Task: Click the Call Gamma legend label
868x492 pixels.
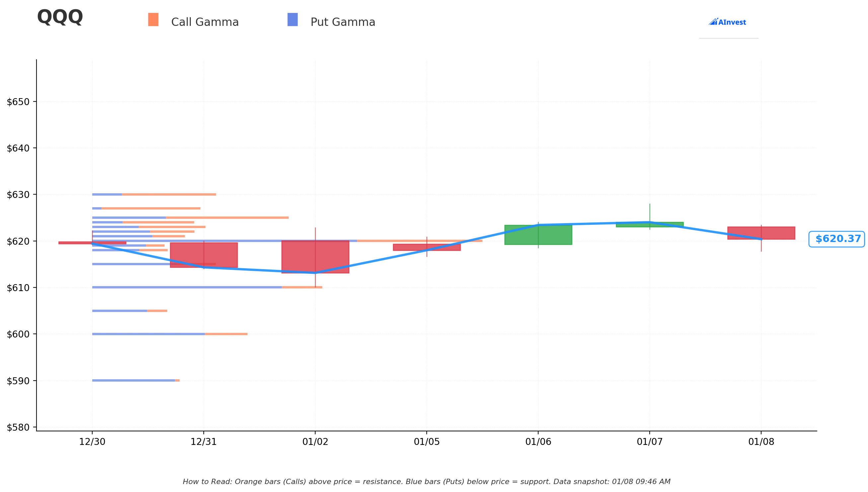Action: [205, 22]
